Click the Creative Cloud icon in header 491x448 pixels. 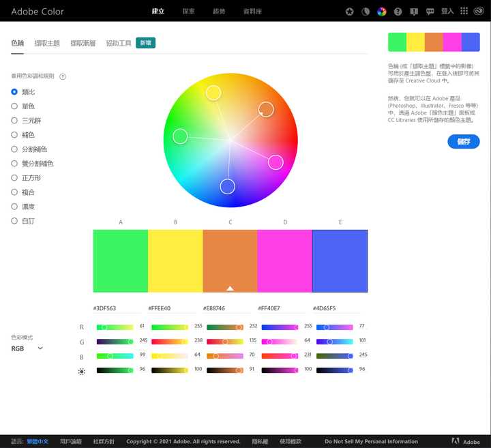pyautogui.click(x=479, y=12)
